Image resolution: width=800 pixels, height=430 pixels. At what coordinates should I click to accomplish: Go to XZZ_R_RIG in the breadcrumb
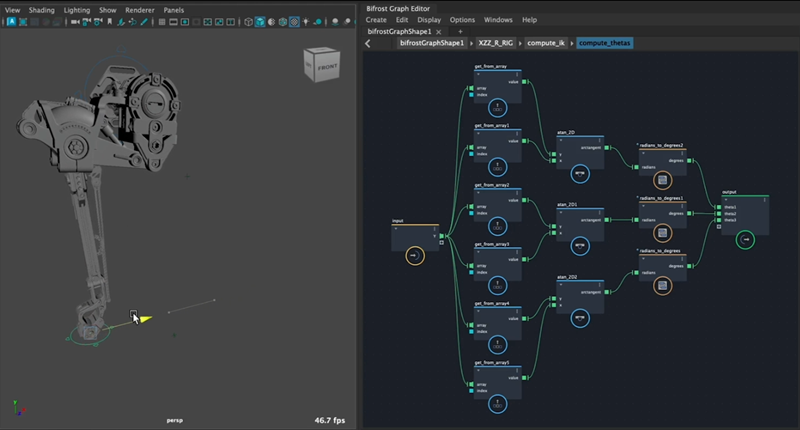495,43
